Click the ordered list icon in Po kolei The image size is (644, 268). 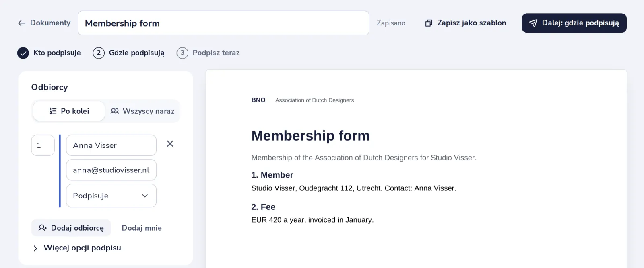pos(53,111)
